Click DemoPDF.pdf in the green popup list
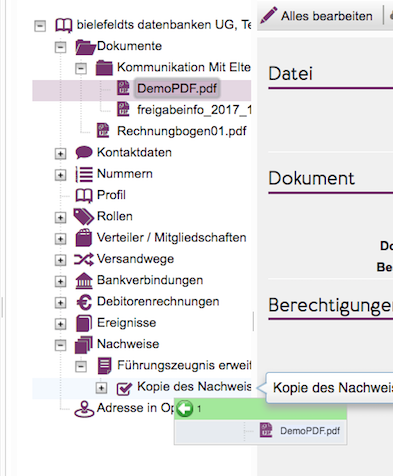The image size is (393, 476). tap(310, 431)
